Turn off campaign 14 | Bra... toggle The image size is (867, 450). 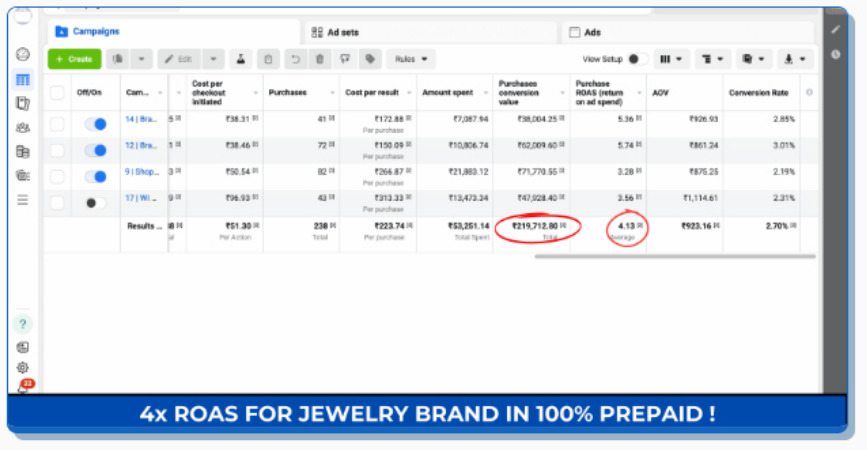click(96, 124)
